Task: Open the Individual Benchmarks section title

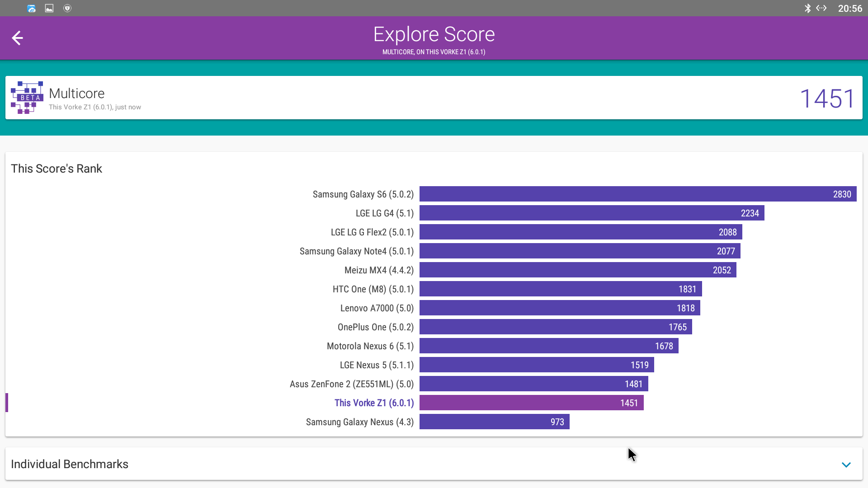Action: (x=70, y=464)
